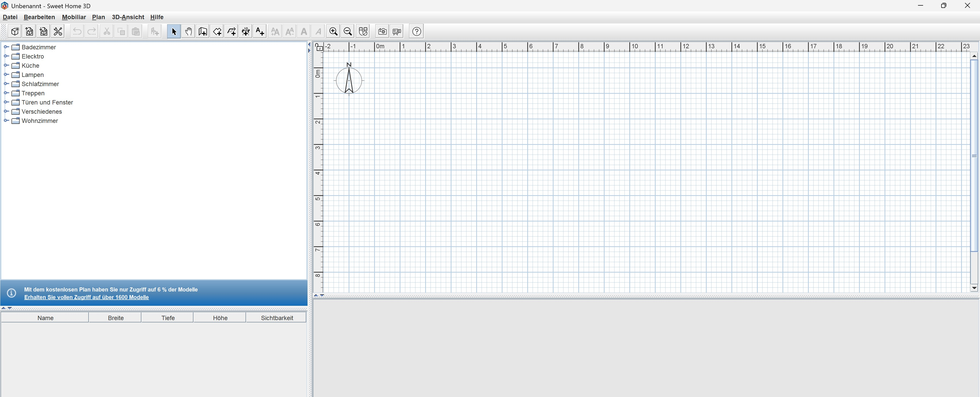Expand the Schlafzimmer category
This screenshot has width=980, height=397.
pyautogui.click(x=6, y=84)
